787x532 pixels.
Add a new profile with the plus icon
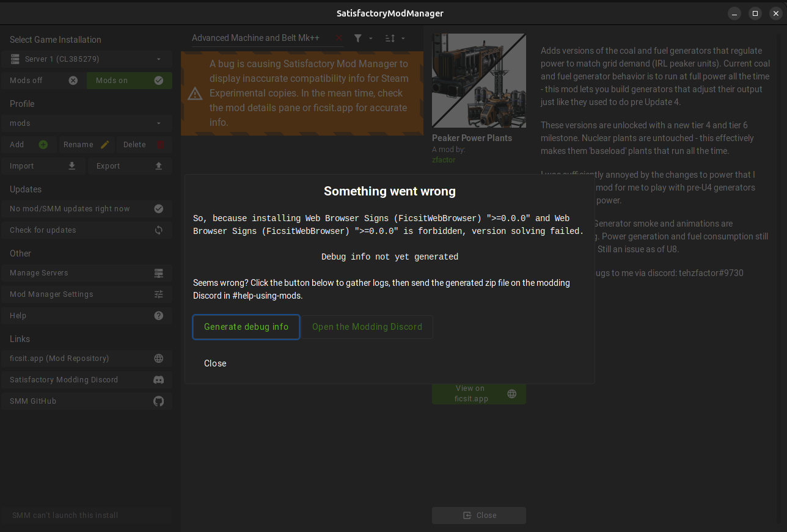pyautogui.click(x=43, y=145)
